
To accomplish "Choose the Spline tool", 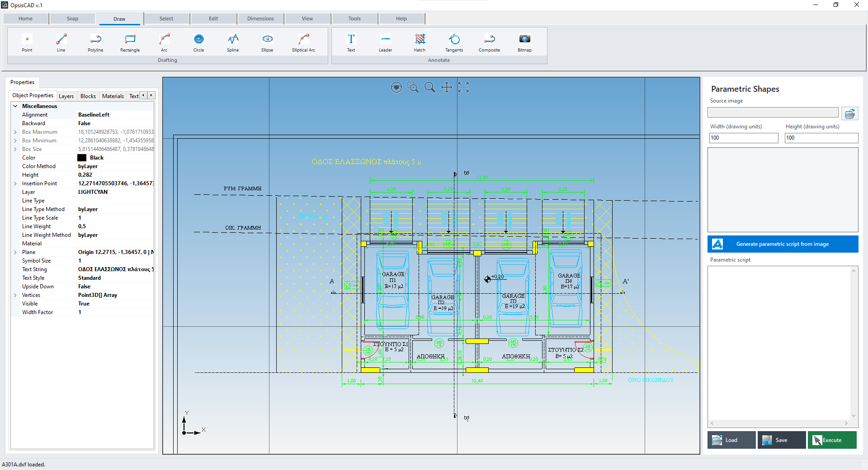I will (233, 43).
